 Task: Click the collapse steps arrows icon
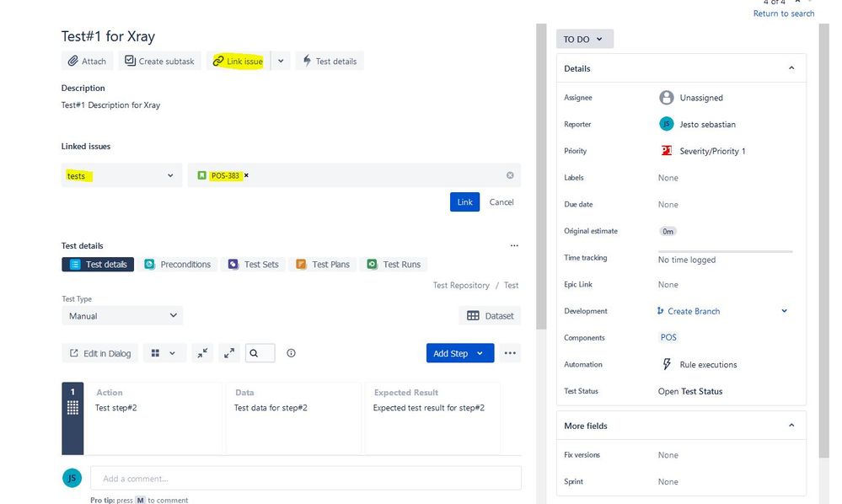202,353
